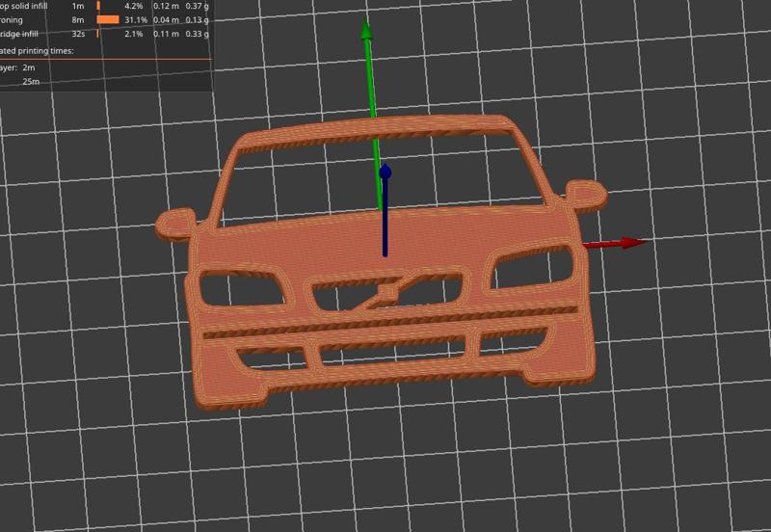Click the '0.04 m' Ironing filament length

(166, 20)
